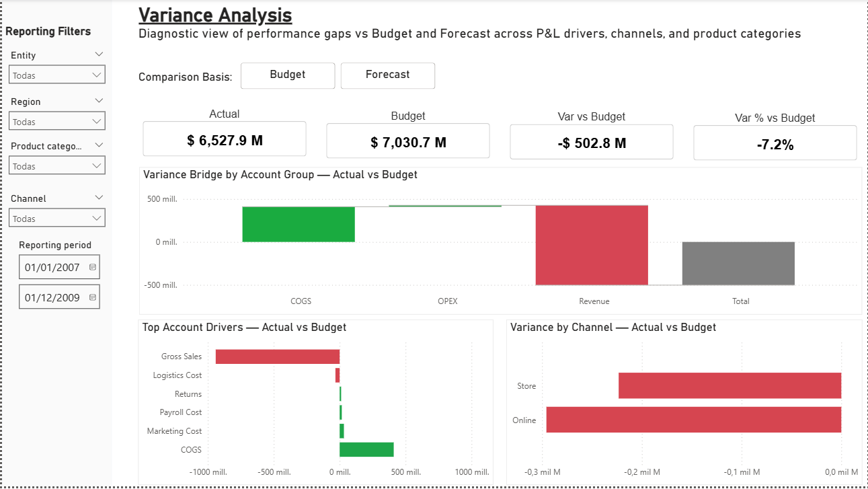
Task: Click the Online bar in Variance by Channel
Action: coord(693,420)
